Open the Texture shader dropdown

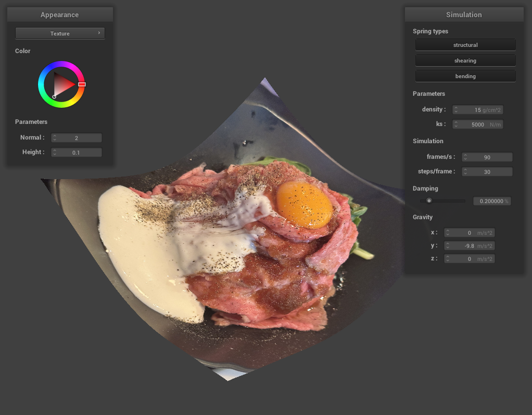(x=60, y=33)
